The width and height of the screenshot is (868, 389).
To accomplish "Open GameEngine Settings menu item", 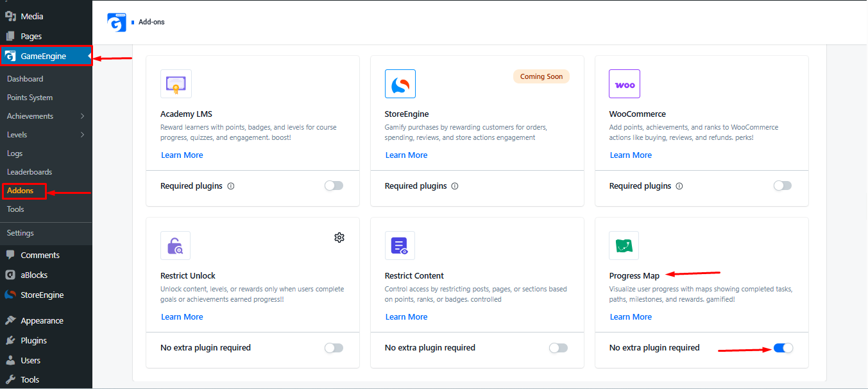I will pos(21,233).
